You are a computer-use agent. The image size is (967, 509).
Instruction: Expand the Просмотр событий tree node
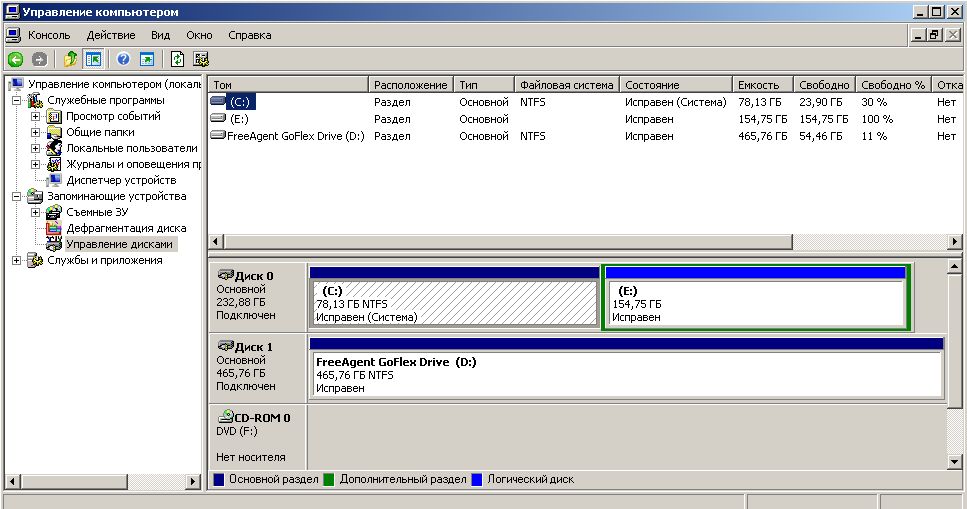point(36,116)
